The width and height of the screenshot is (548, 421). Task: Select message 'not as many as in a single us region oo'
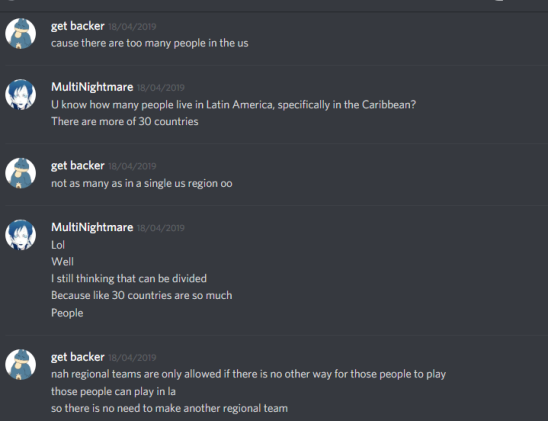point(142,183)
